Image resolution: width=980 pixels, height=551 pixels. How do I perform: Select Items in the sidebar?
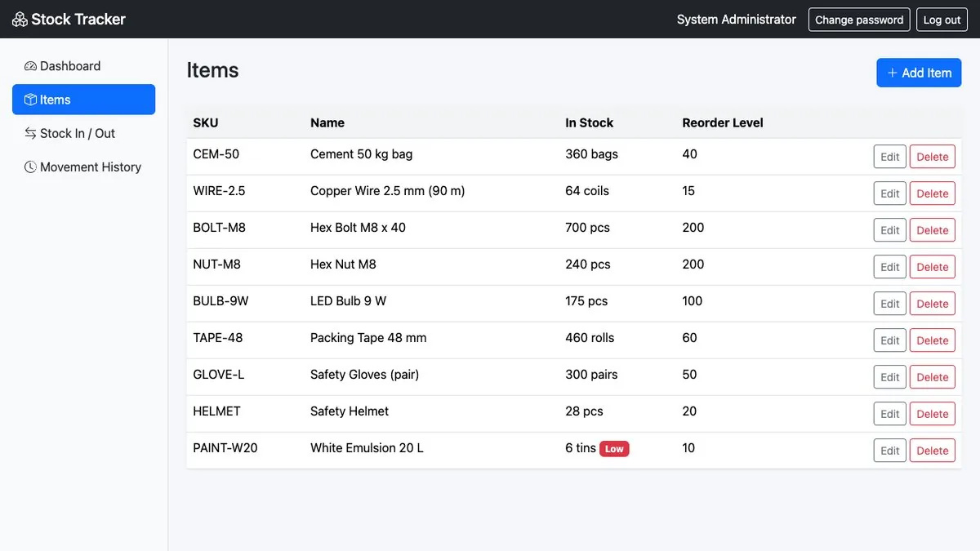pyautogui.click(x=83, y=100)
